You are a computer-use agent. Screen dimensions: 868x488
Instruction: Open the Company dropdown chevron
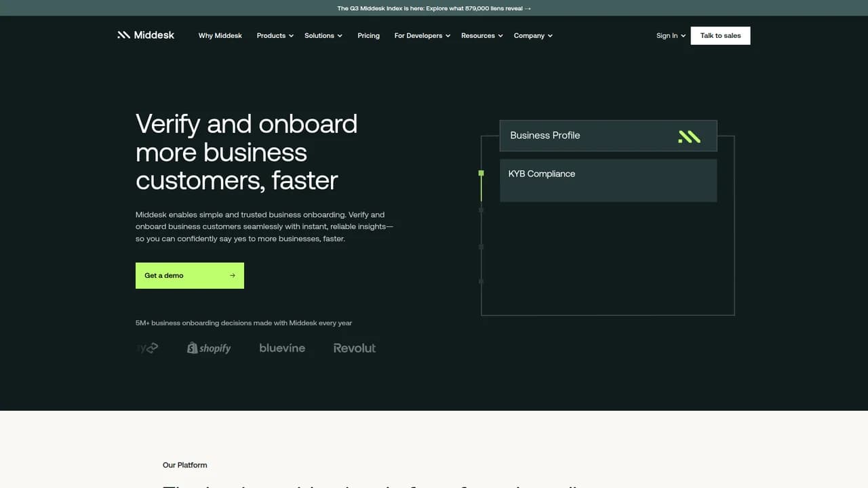pos(550,36)
